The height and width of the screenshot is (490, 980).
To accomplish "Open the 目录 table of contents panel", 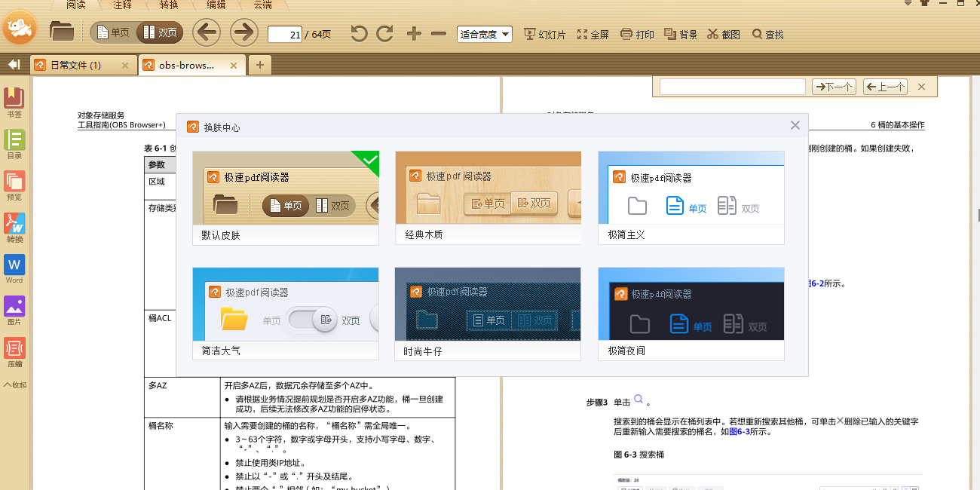I will click(14, 144).
